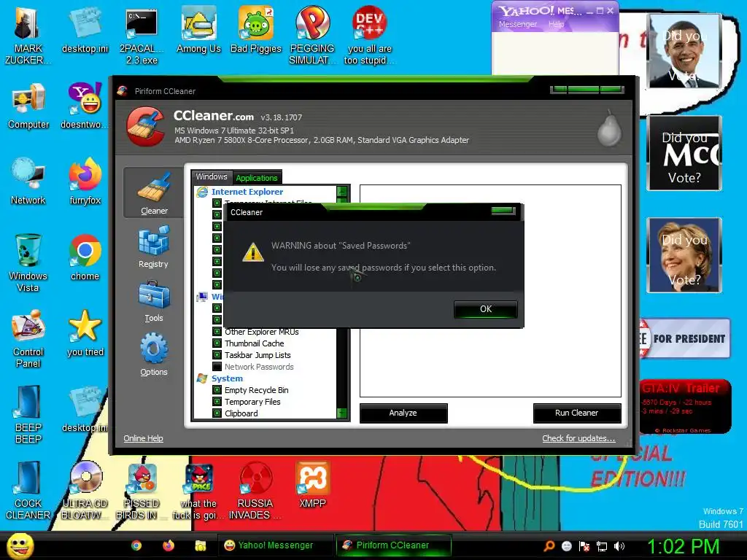Select the Windows Vista recycle bin icon
The image size is (747, 560).
(x=28, y=263)
